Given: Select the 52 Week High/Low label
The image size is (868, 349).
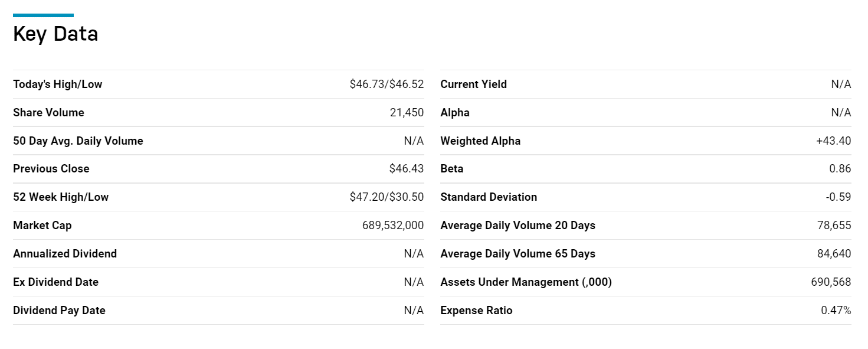Looking at the screenshot, I should 61,197.
